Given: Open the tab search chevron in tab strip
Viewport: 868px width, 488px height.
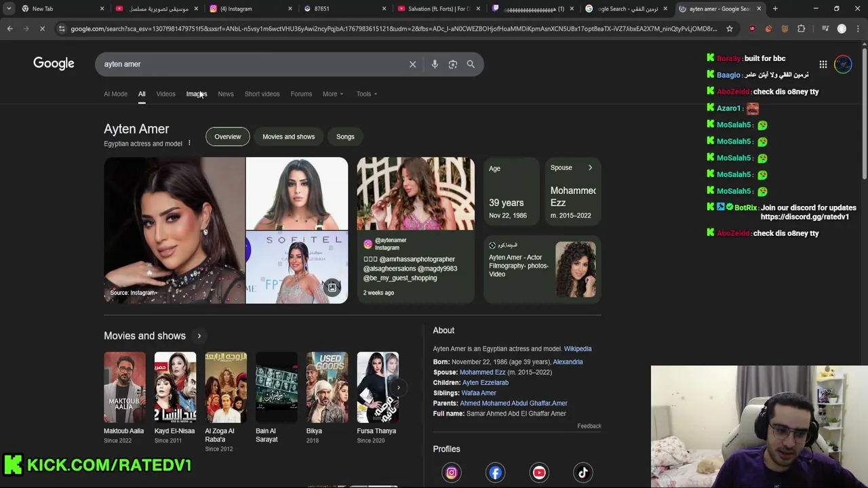Looking at the screenshot, I should pos(9,9).
